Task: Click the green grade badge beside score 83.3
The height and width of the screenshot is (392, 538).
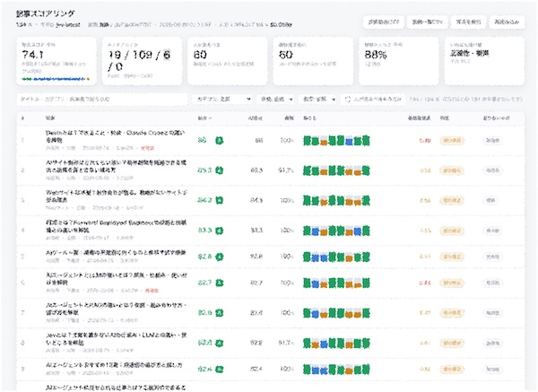Action: pyautogui.click(x=220, y=230)
